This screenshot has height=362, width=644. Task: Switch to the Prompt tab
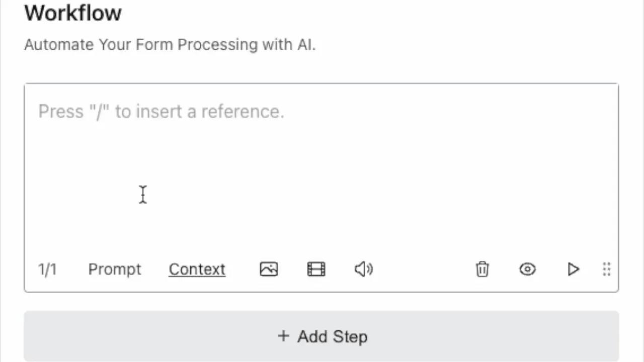pos(115,269)
